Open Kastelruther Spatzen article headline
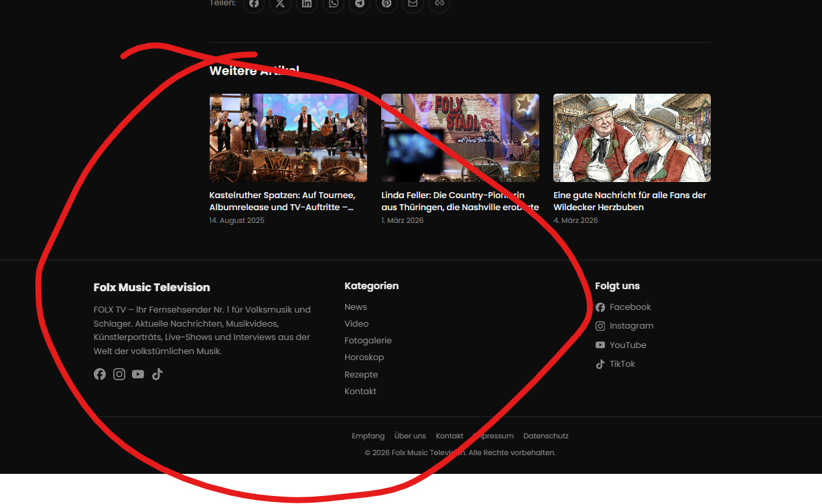 283,201
